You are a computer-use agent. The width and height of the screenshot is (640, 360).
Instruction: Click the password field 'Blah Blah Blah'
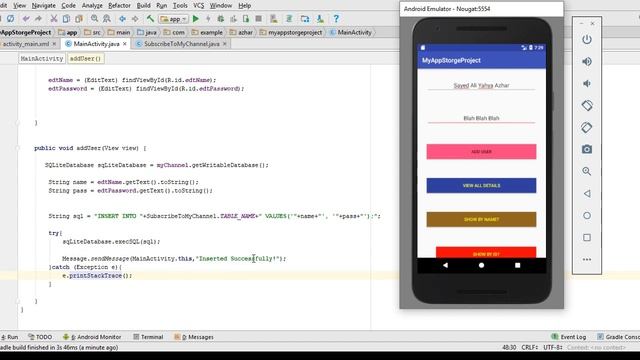point(481,118)
